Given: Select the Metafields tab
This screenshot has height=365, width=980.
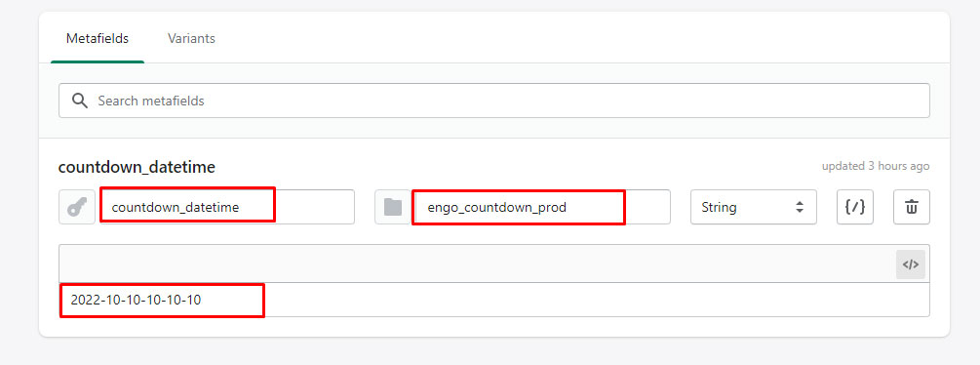Looking at the screenshot, I should point(98,39).
